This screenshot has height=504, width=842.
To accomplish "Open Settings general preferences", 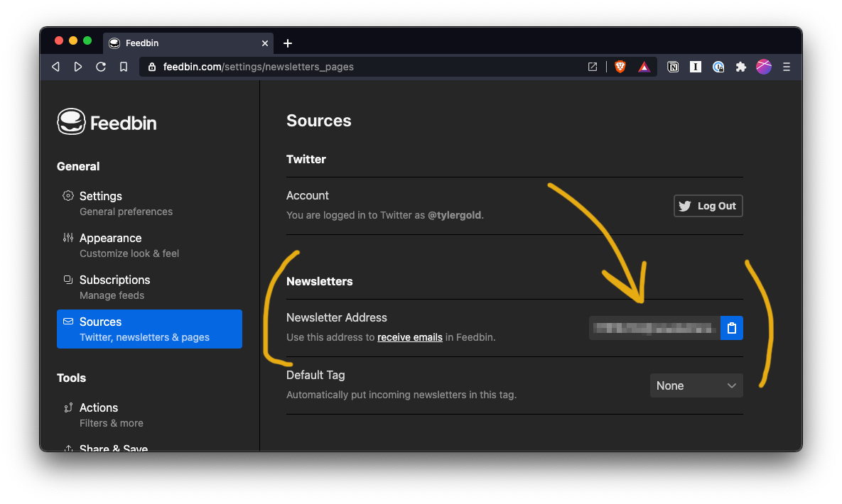I will click(x=149, y=204).
